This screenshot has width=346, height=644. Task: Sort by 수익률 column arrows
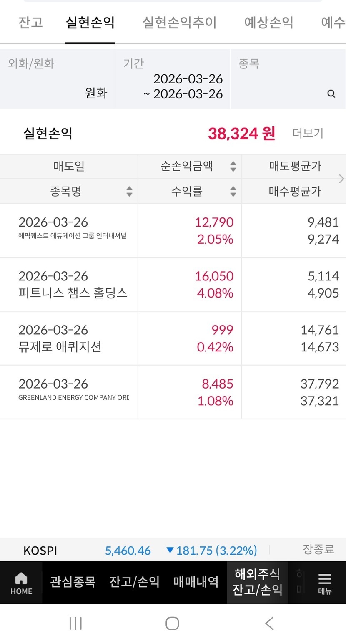(233, 192)
